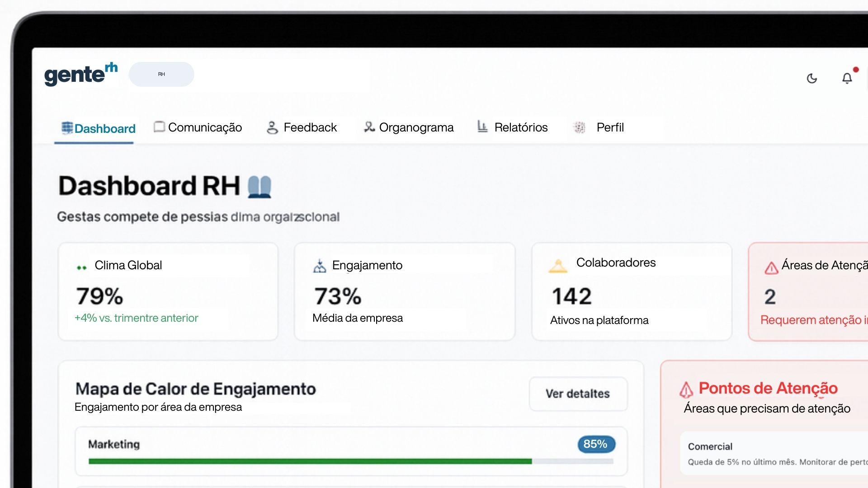Click the 73% Engajamento value
This screenshot has height=488, width=868.
[x=338, y=296]
